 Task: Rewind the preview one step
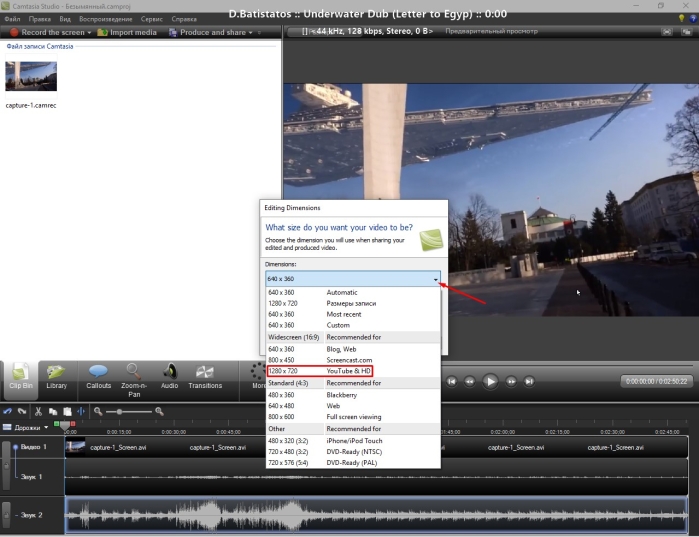[x=470, y=381]
